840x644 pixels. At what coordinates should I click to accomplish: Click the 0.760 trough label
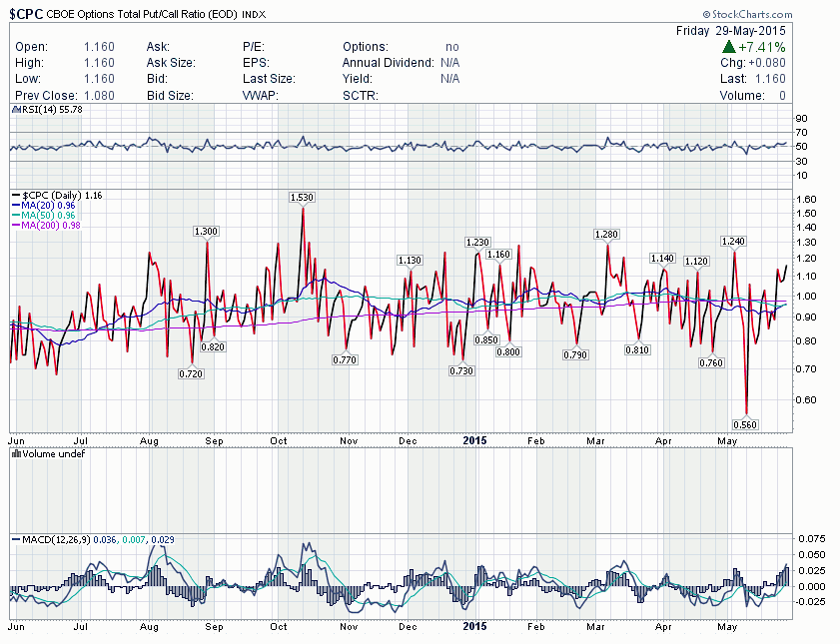point(711,363)
